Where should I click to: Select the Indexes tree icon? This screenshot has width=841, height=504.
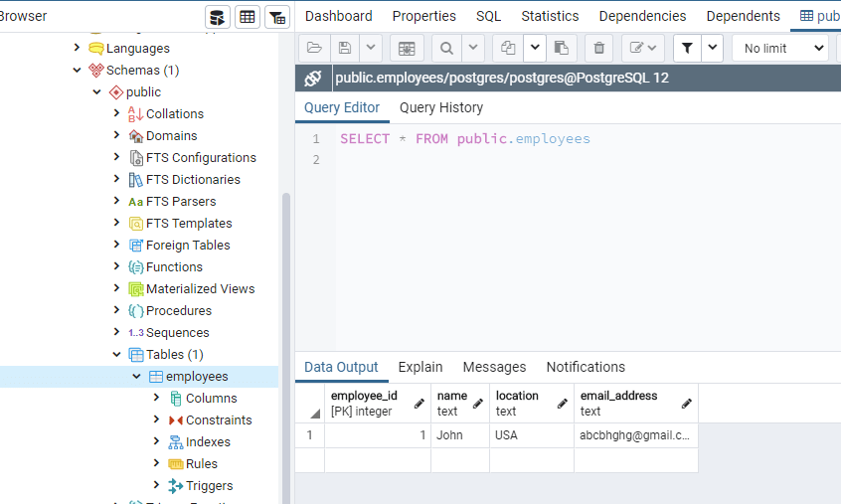click(x=175, y=442)
